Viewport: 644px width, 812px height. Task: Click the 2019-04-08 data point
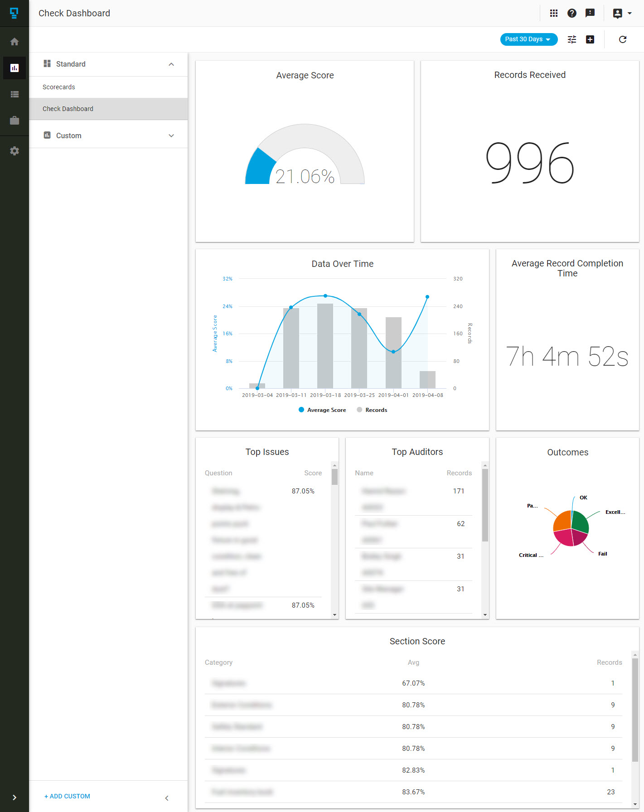click(x=427, y=297)
